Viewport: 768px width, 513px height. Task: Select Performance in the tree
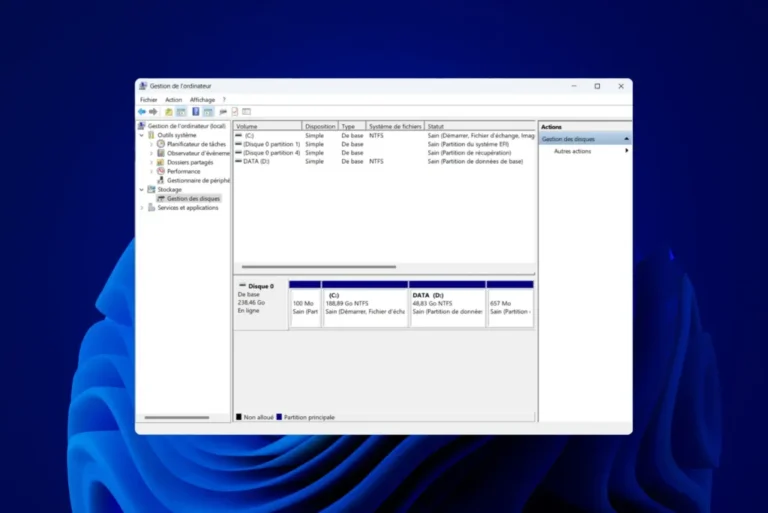184,171
